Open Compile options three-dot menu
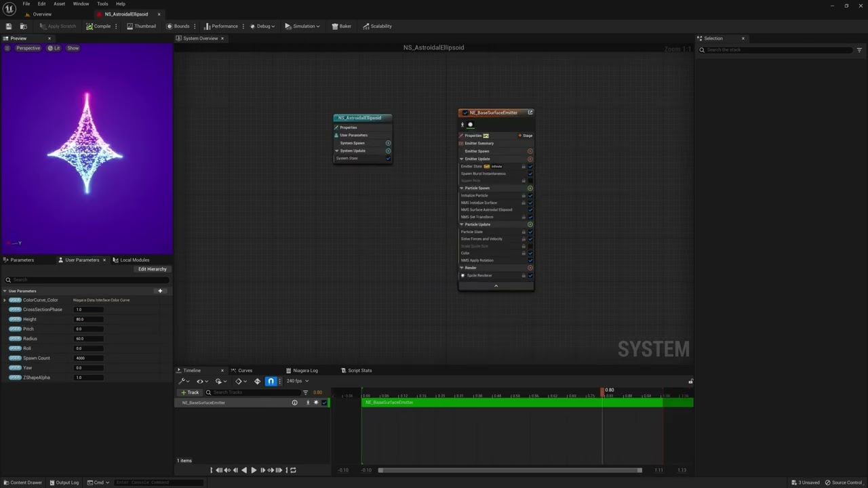The height and width of the screenshot is (488, 868). 117,26
